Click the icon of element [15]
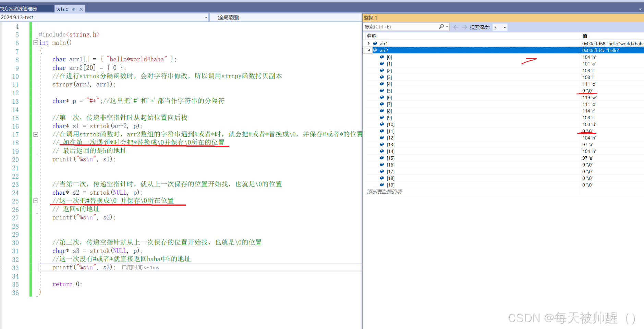This screenshot has height=329, width=644. (382, 158)
